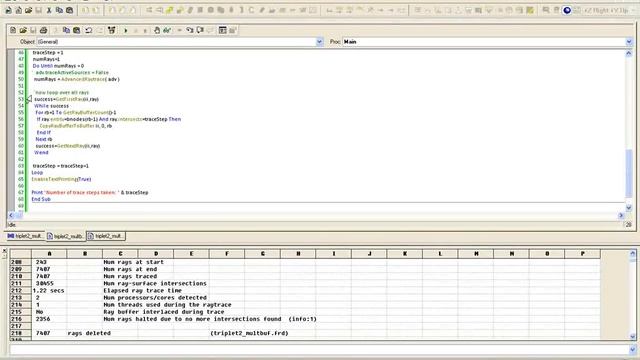Click Paste in the main toolbar
The height and width of the screenshot is (360, 640).
tap(70, 10)
